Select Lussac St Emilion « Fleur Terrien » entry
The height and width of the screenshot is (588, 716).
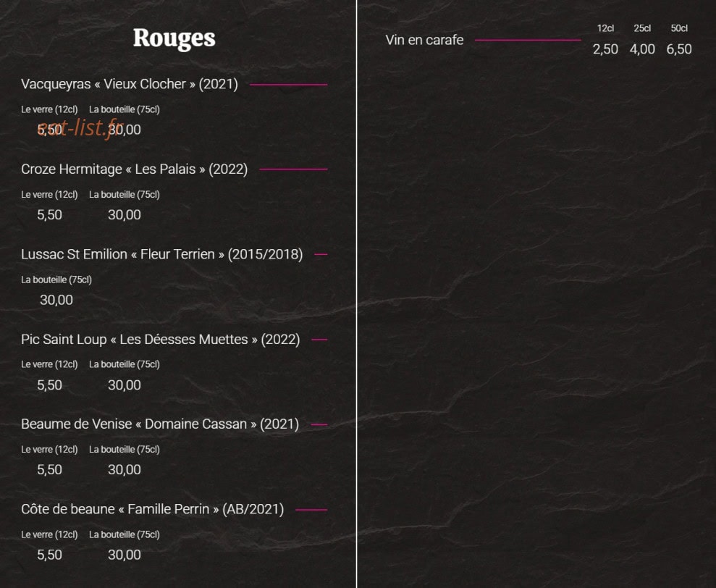pos(161,254)
